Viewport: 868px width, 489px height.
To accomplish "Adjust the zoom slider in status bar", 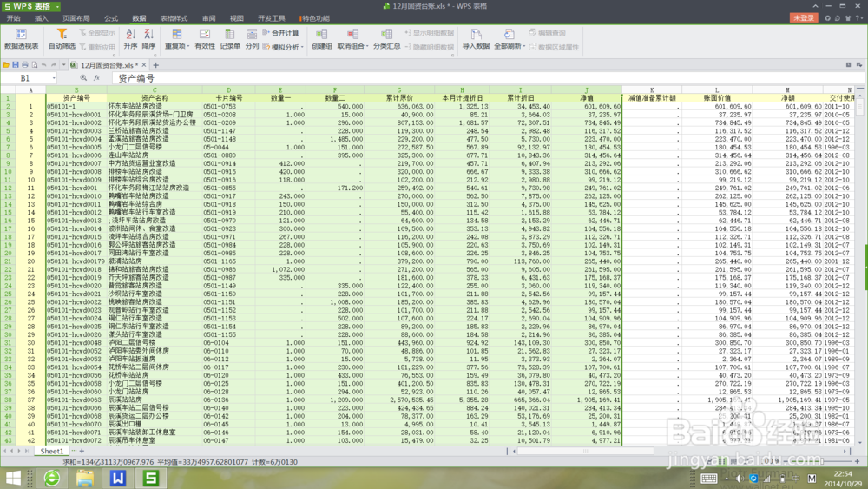I will point(822,461).
